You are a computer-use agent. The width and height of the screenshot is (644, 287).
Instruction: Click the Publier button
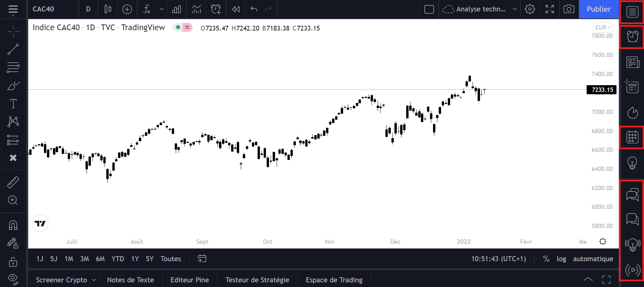(598, 9)
